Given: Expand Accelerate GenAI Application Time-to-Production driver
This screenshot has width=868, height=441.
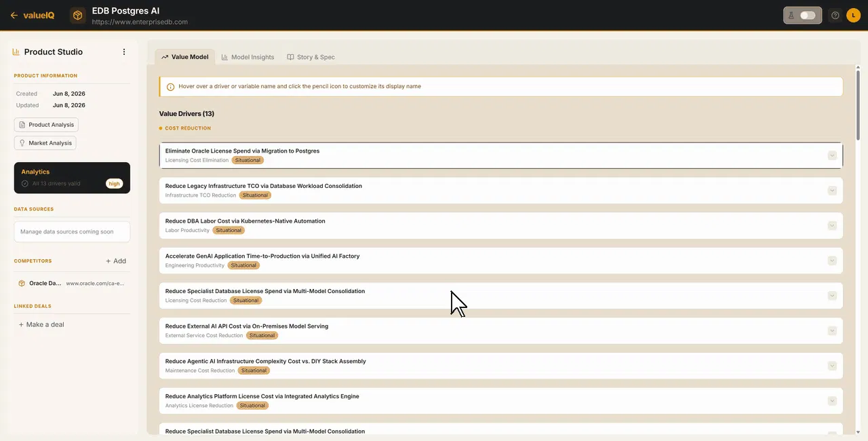Looking at the screenshot, I should pos(832,261).
